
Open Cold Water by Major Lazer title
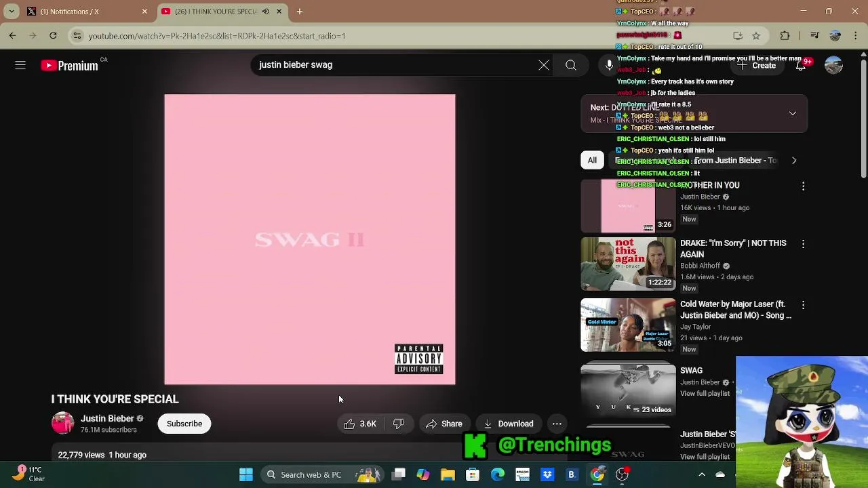[736, 310]
